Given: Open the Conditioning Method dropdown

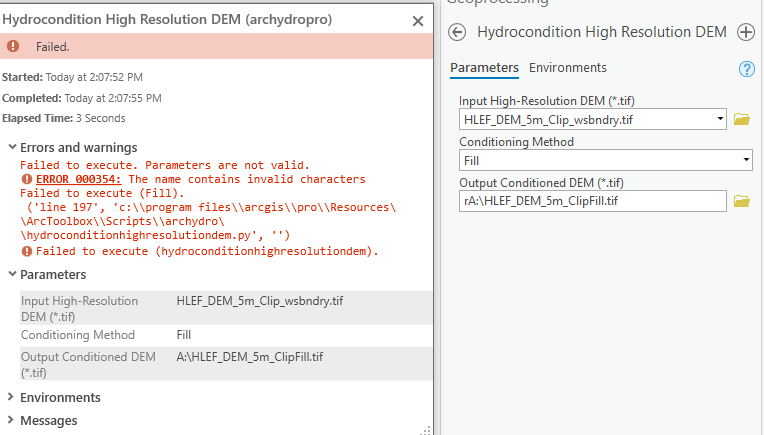Looking at the screenshot, I should click(747, 160).
